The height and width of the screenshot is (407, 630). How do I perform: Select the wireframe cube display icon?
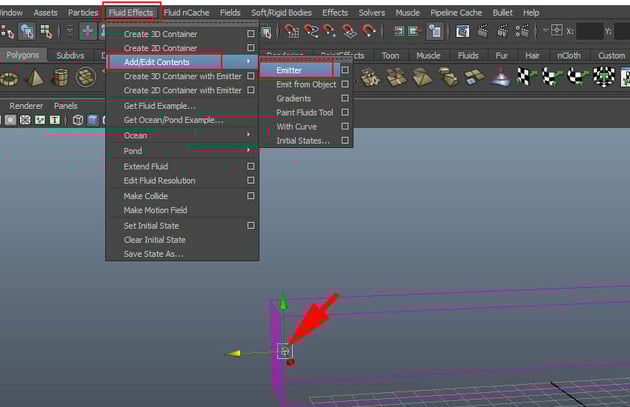tap(77, 120)
